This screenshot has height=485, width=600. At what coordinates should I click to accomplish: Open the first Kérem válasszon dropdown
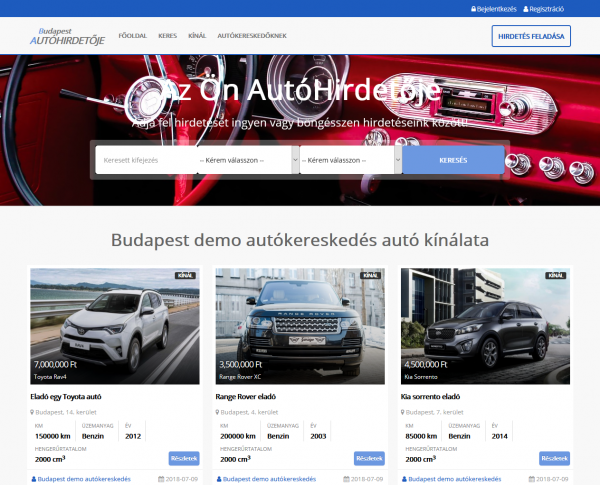tap(248, 160)
